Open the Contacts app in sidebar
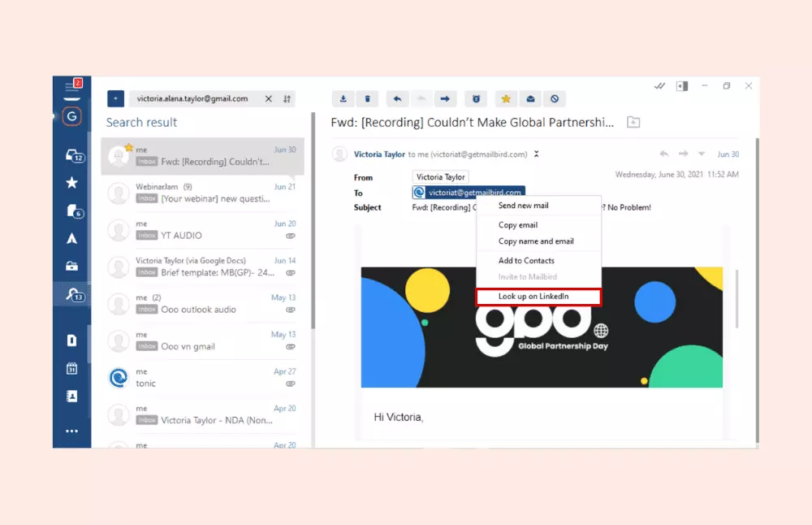The image size is (812, 525). (71, 397)
